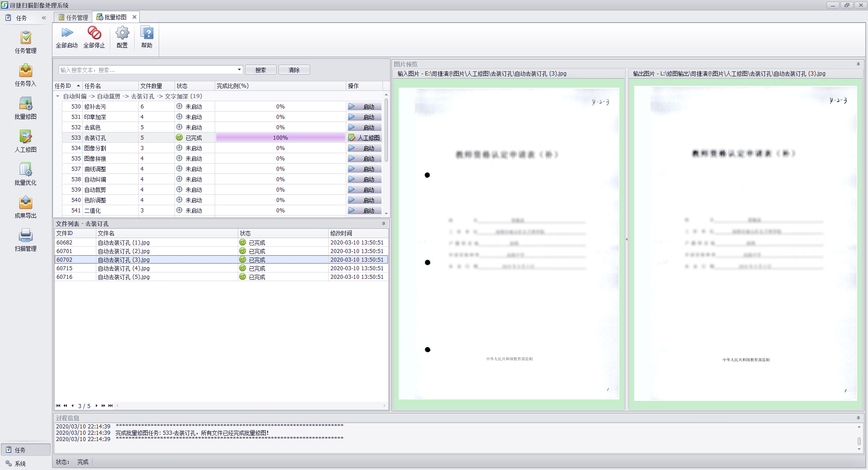Open the 帮助 help icon
The image size is (868, 470).
[x=147, y=38]
